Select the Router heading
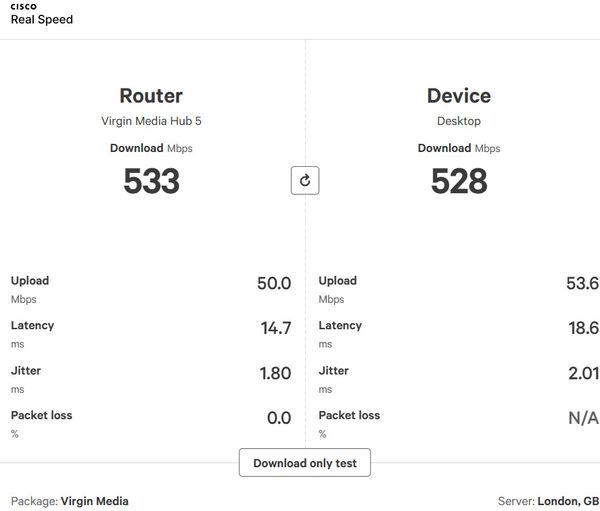 pyautogui.click(x=151, y=96)
